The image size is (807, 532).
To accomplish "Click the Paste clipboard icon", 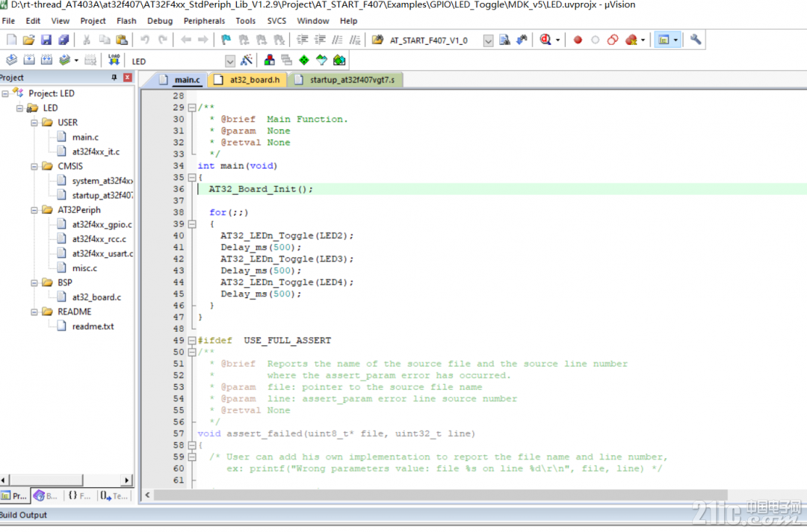I will click(x=122, y=40).
